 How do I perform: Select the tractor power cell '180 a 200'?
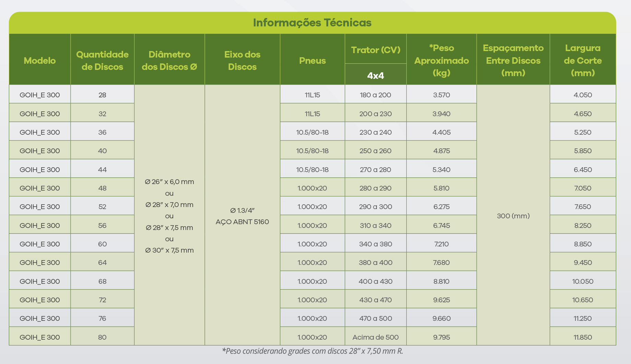(x=376, y=95)
